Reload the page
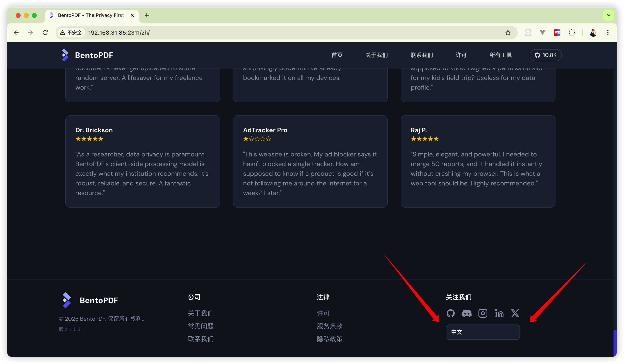The image size is (624, 364). click(45, 33)
